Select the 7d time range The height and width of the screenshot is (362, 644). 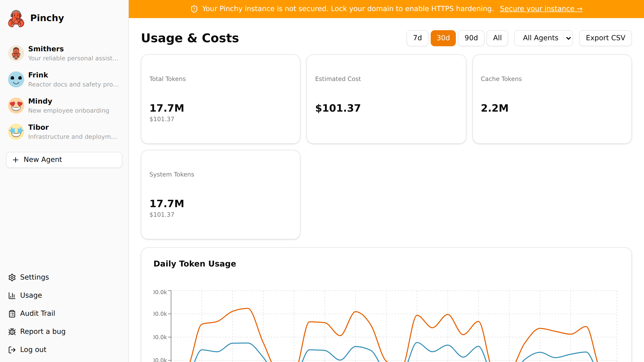417,38
